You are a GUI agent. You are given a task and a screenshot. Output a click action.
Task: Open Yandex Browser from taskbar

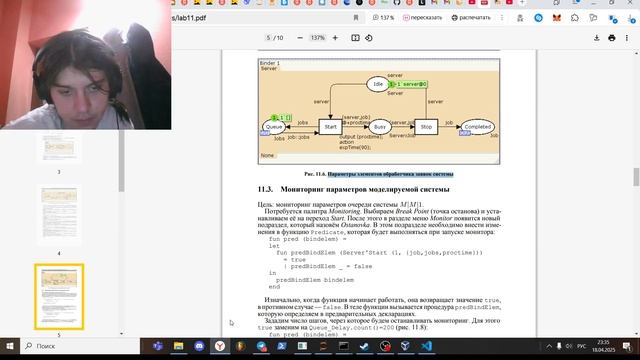(x=220, y=346)
